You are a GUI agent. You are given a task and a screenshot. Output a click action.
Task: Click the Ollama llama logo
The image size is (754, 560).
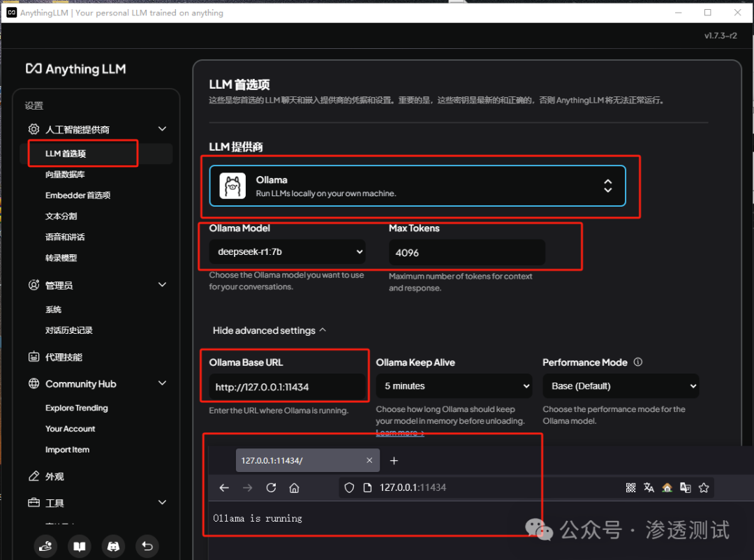tap(232, 186)
